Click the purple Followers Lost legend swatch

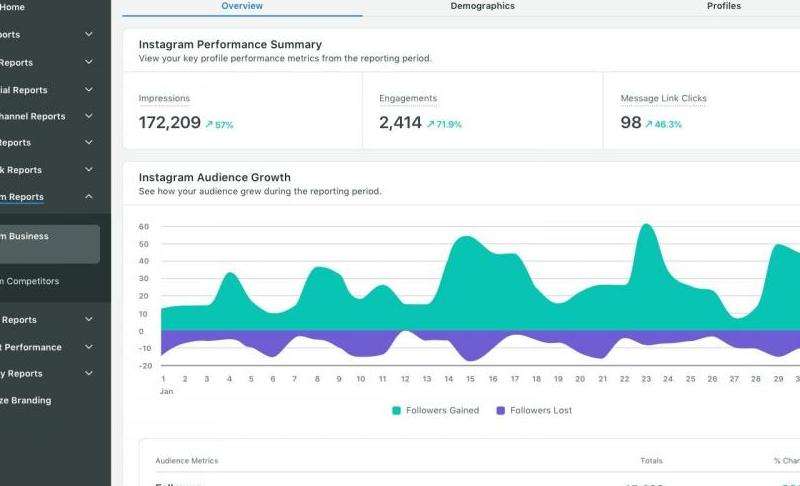(500, 410)
